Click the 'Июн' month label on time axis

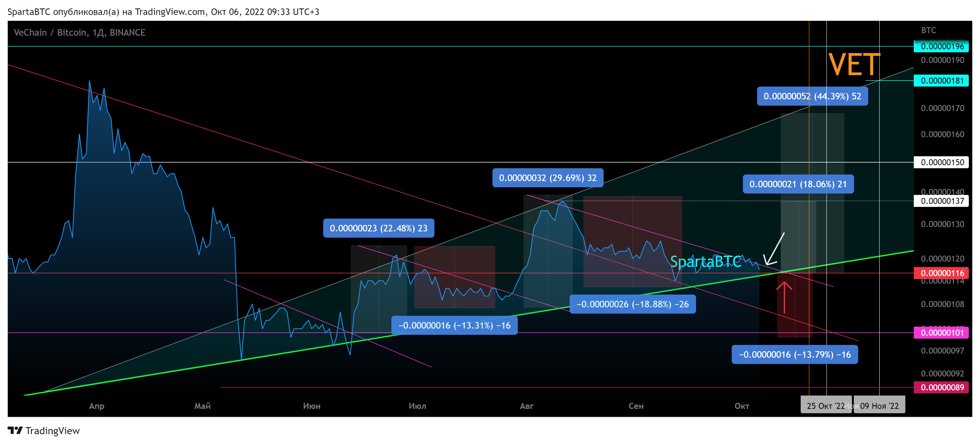click(311, 406)
